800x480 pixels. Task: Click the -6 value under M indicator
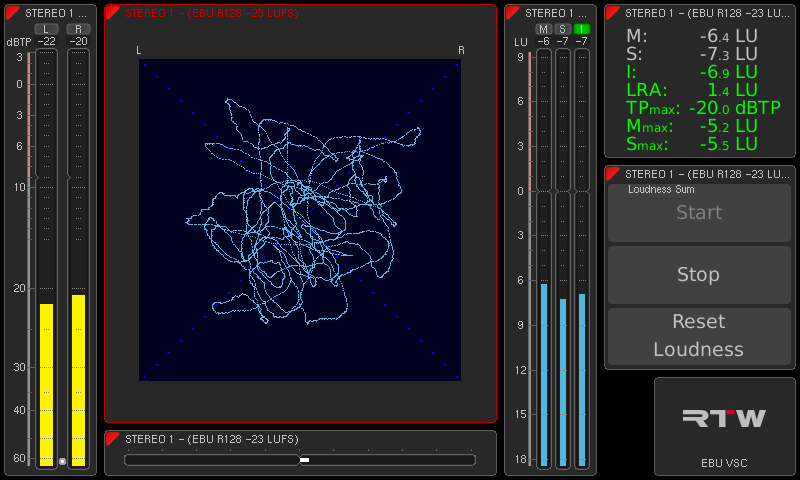click(543, 41)
